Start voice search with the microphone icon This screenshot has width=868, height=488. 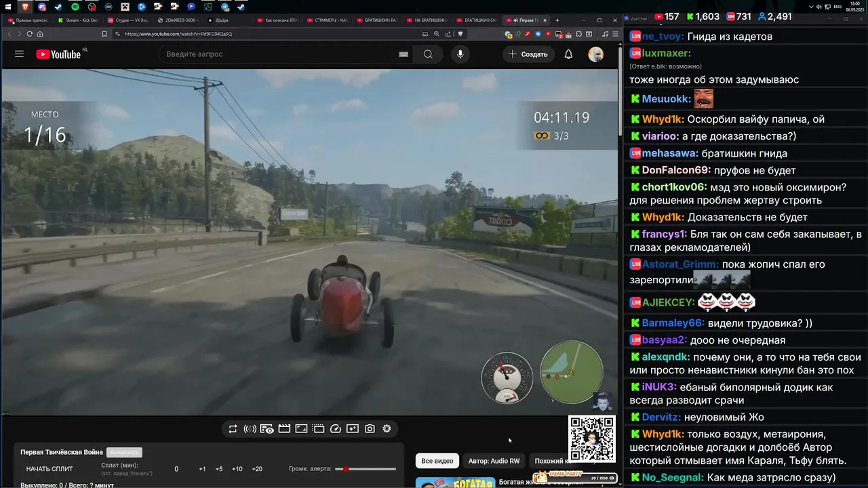pyautogui.click(x=460, y=54)
